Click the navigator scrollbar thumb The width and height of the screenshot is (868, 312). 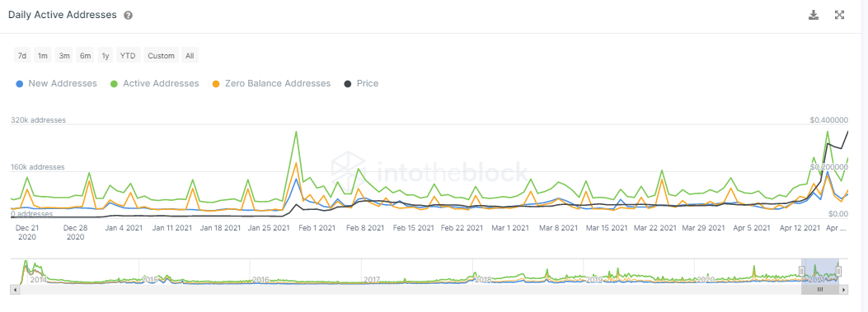click(820, 289)
